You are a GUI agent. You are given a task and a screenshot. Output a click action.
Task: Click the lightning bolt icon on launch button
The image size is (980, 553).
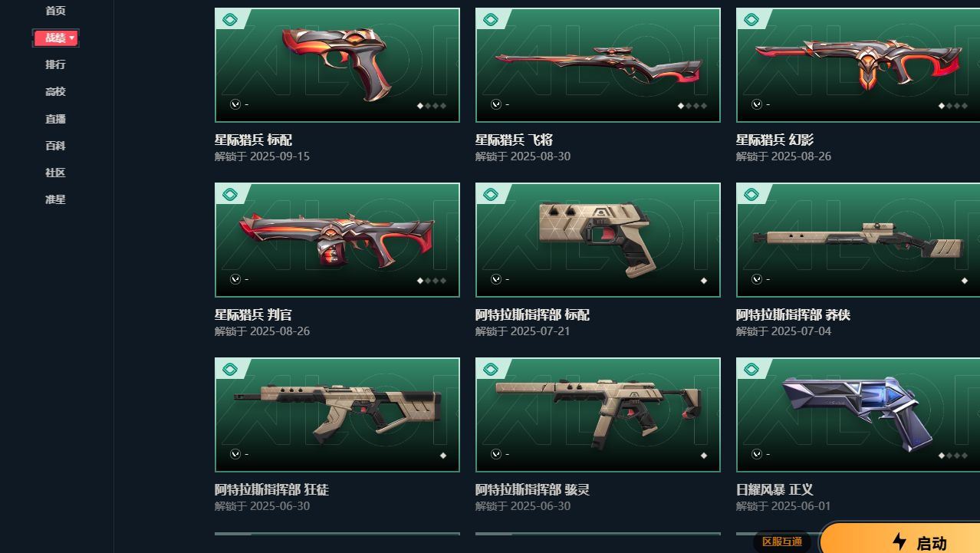[x=899, y=541]
